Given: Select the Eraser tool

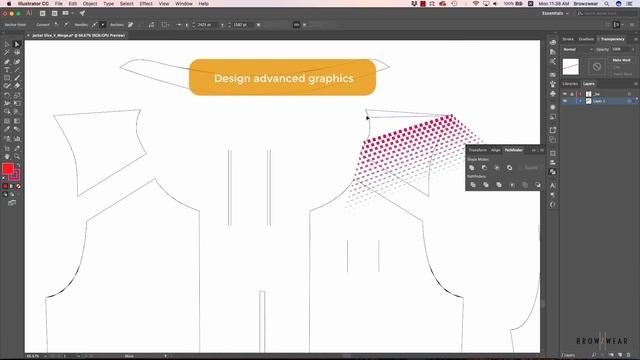Looking at the screenshot, I should coord(17,86).
